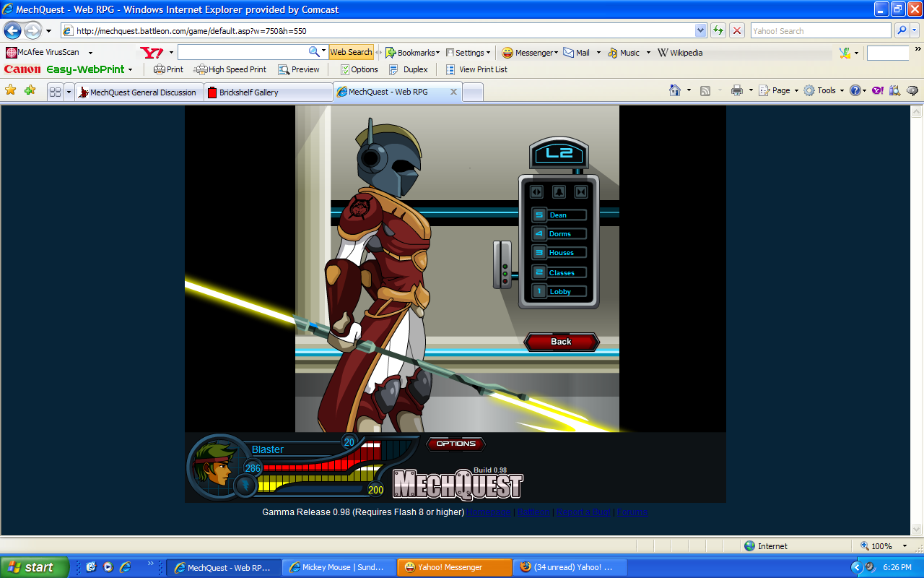
Task: Click the RSS feeds icon
Action: [x=705, y=90]
